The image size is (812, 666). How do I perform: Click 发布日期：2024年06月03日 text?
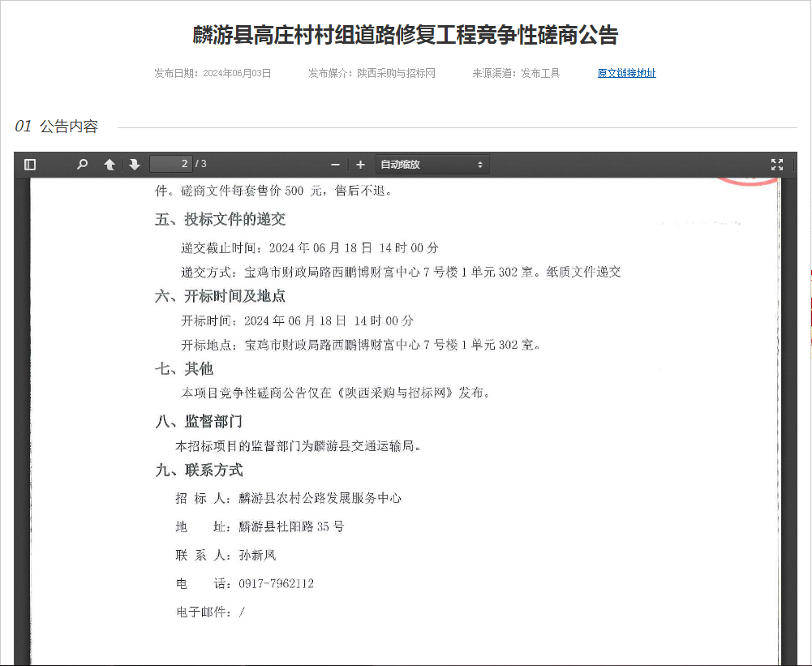tap(213, 74)
